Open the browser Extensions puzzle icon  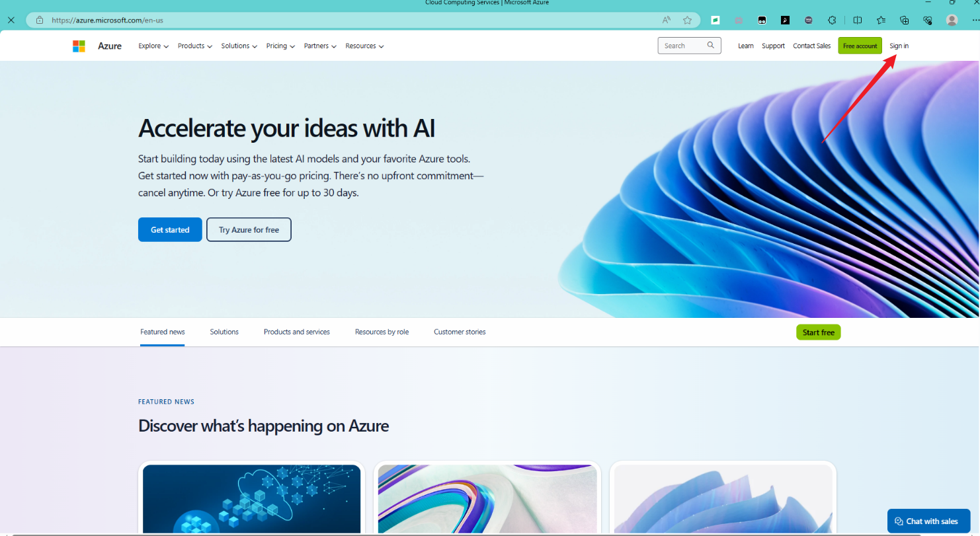(832, 20)
